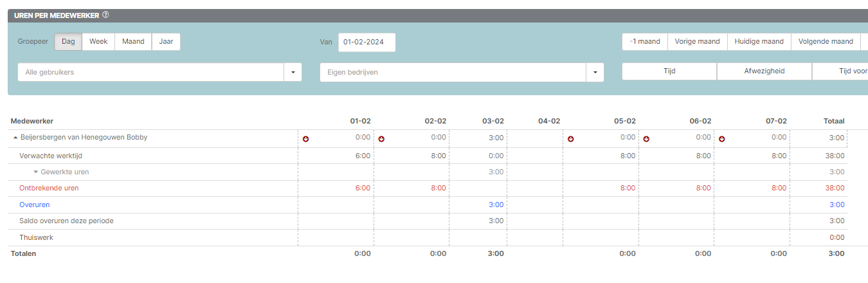The width and height of the screenshot is (868, 283).
Task: Group by Week
Action: point(98,42)
